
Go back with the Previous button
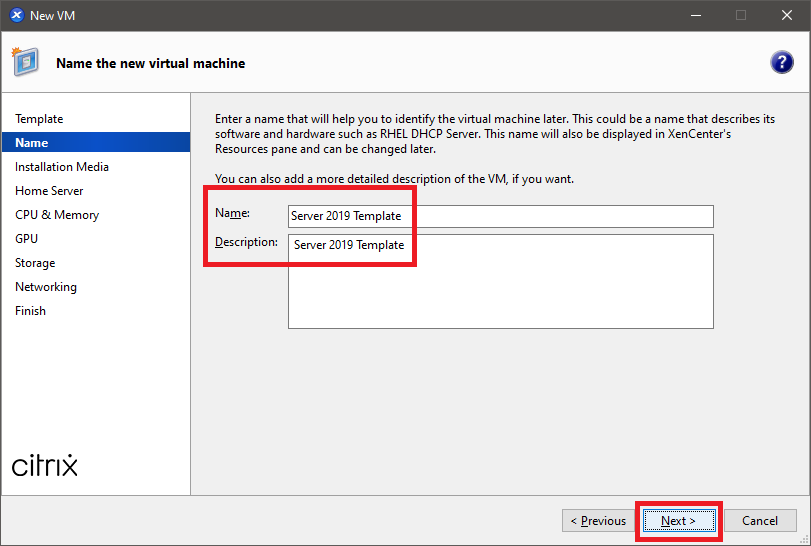point(598,521)
